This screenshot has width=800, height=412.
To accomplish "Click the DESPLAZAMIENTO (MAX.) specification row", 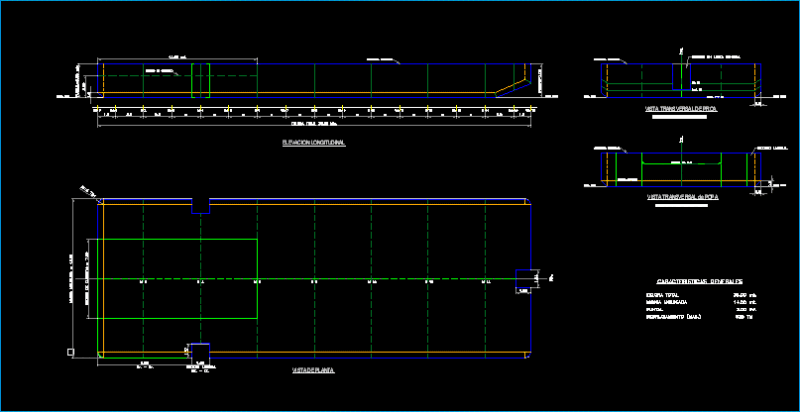I will click(x=701, y=317).
